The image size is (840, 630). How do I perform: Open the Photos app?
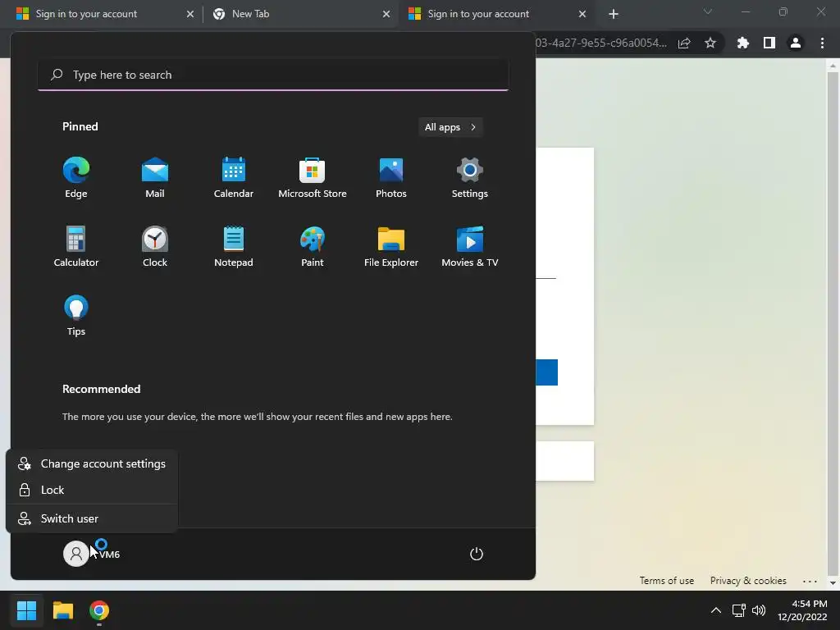click(391, 178)
